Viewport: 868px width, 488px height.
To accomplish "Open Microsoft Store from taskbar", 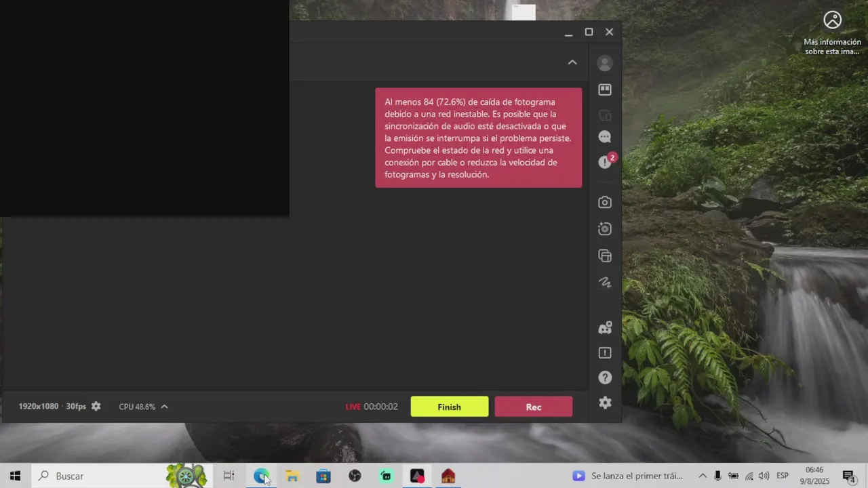I will (x=323, y=476).
